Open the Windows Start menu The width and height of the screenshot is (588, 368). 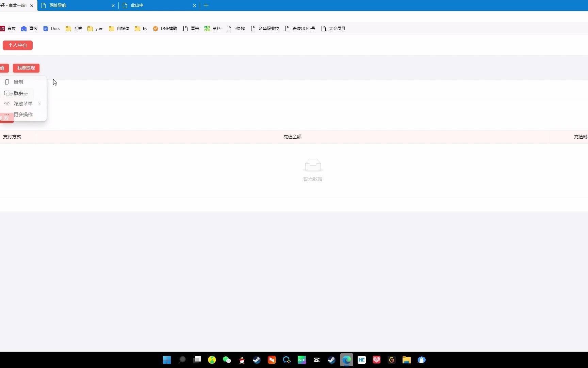(x=167, y=360)
